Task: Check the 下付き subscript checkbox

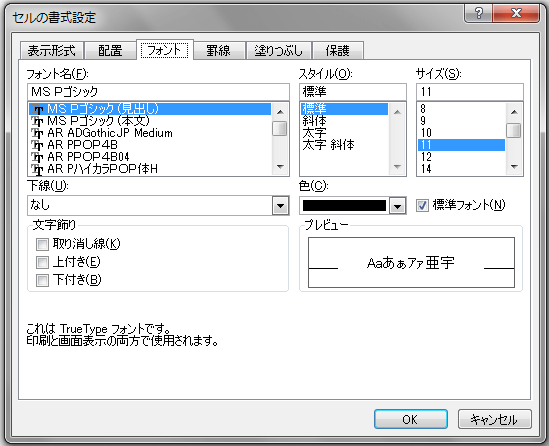Action: pyautogui.click(x=42, y=280)
